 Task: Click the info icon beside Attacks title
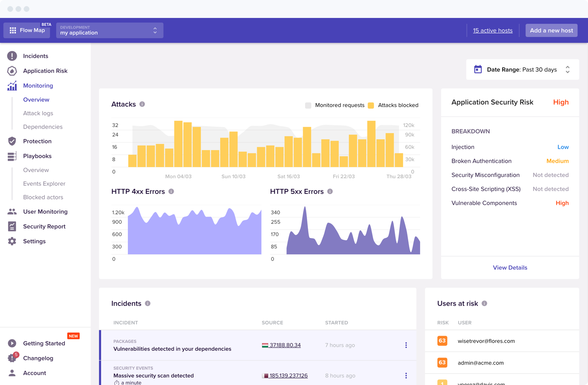pyautogui.click(x=142, y=104)
